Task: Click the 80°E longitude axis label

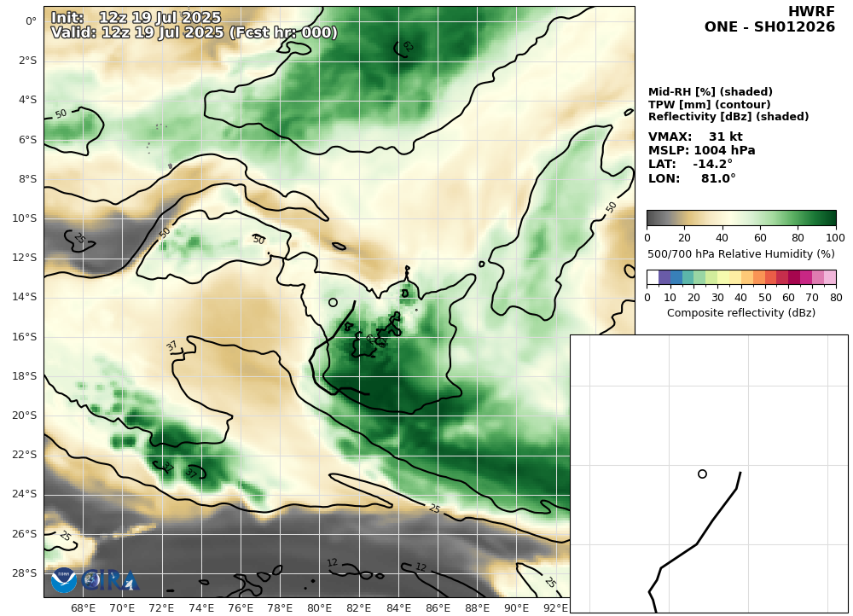Action: (319, 608)
